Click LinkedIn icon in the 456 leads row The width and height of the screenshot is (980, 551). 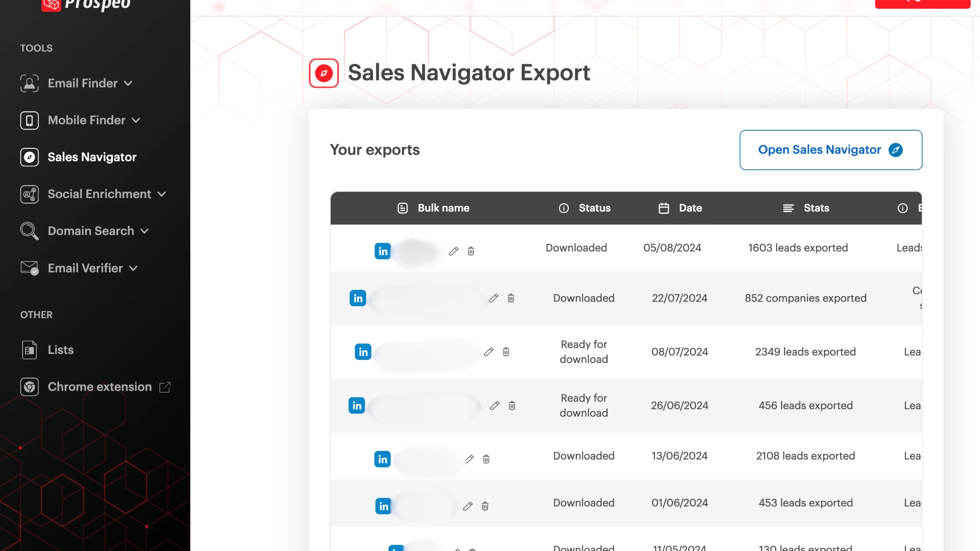(357, 406)
